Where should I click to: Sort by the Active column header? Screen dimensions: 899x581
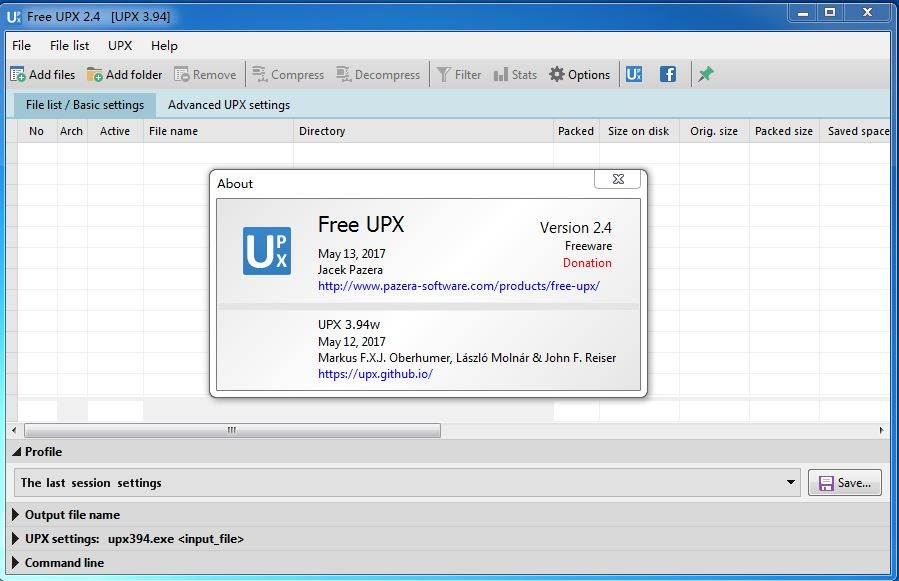(115, 131)
